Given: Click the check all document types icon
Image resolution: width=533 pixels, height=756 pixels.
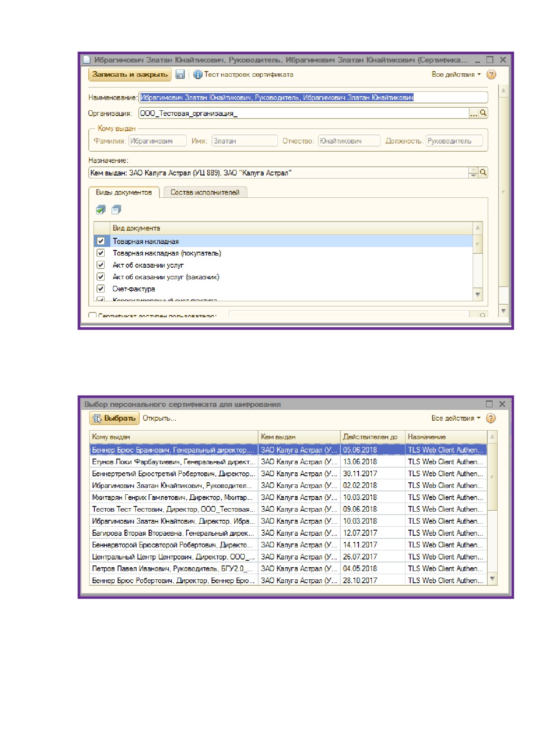Looking at the screenshot, I should tap(100, 209).
